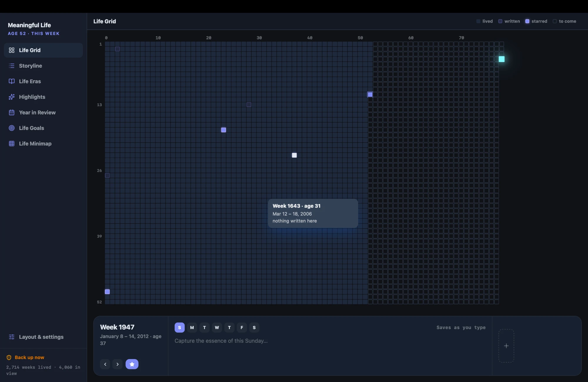
Task: Open the Year in Review section
Action: point(44,113)
